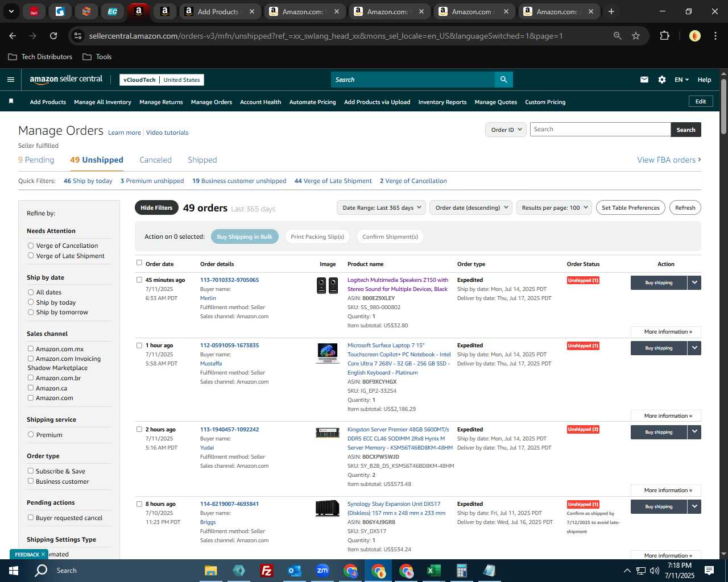Click Synology DX517 product thumbnail
The height and width of the screenshot is (582, 728).
click(327, 508)
